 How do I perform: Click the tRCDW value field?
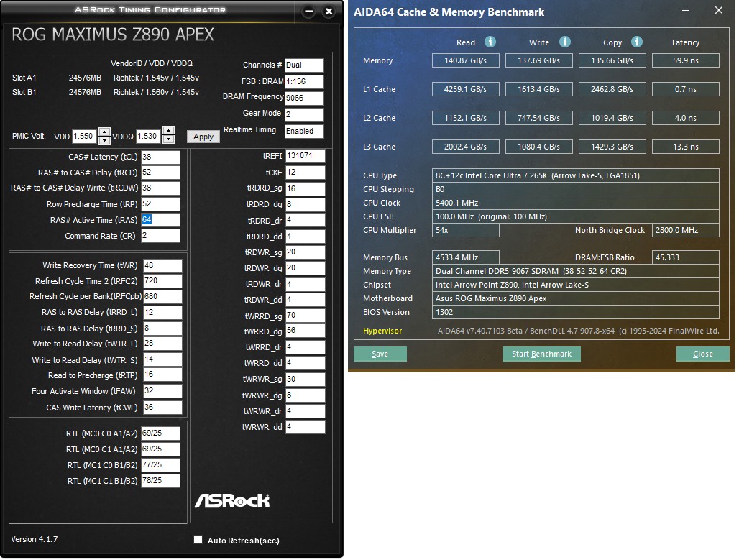pos(160,188)
